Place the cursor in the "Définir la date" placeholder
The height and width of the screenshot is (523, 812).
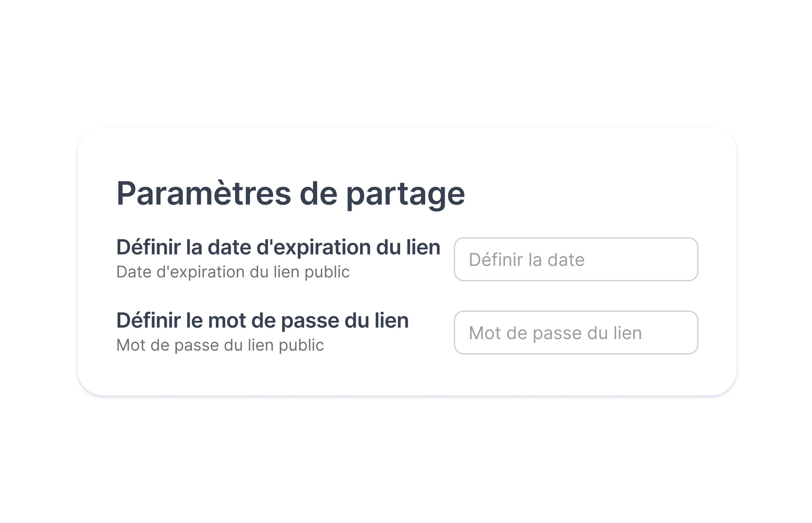pyautogui.click(x=526, y=260)
